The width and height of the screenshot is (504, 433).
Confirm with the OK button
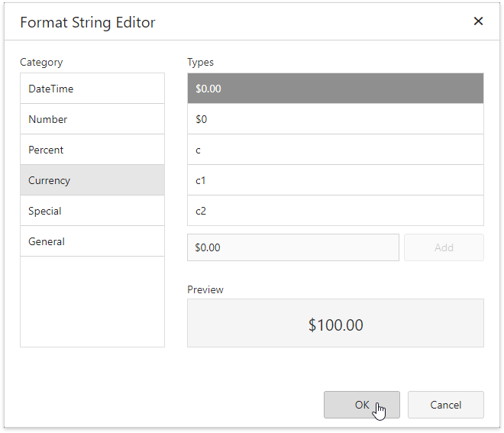(x=361, y=405)
